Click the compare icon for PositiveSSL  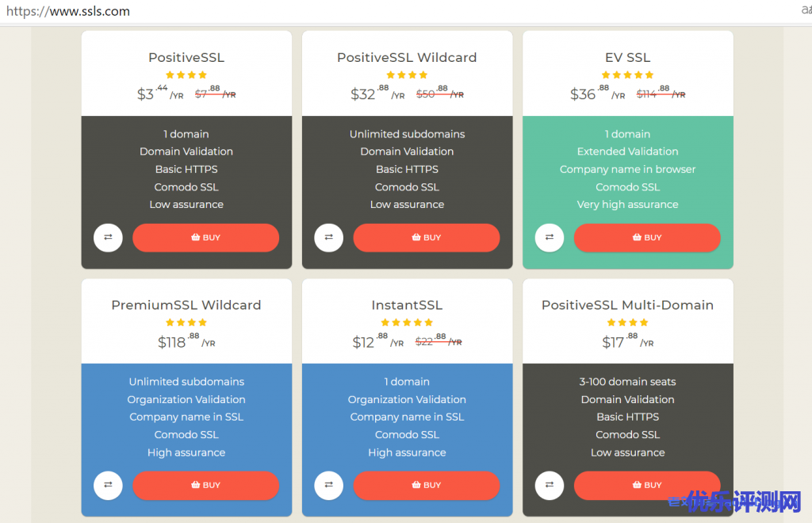(108, 237)
